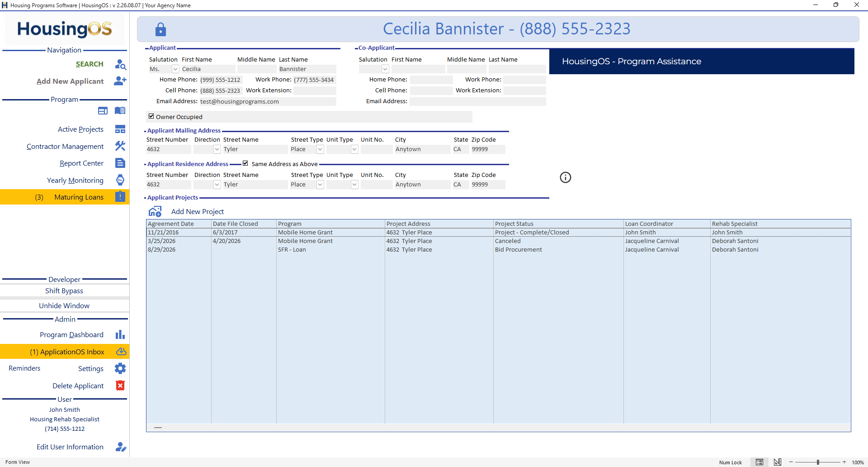868x467 pixels.
Task: Open the Program card view icon
Action: coord(103,111)
